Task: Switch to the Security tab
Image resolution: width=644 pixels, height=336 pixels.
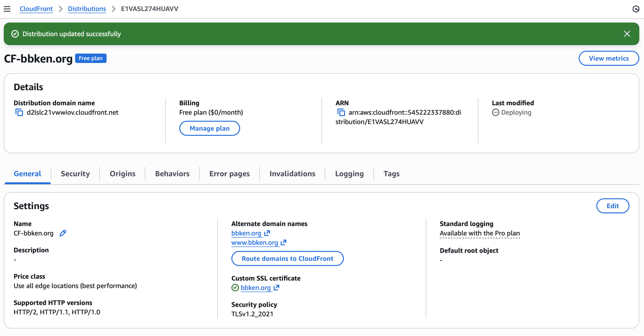Action: (75, 174)
